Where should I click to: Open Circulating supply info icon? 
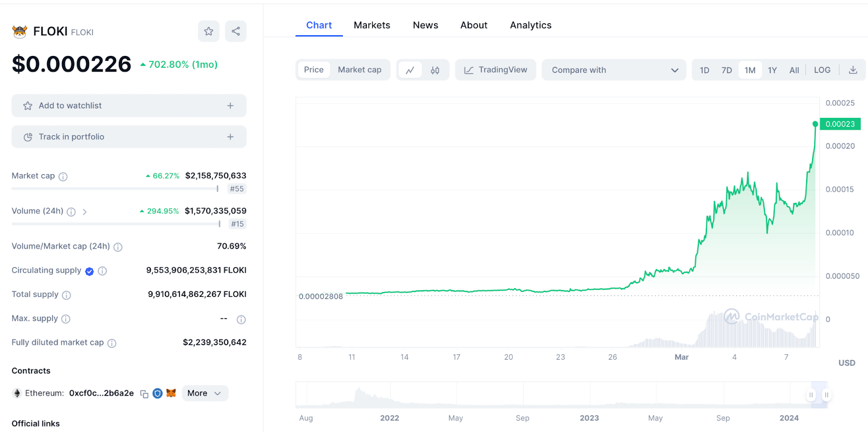click(103, 271)
